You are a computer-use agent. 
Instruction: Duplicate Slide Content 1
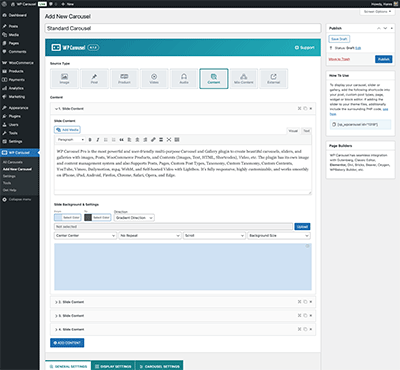[305, 108]
